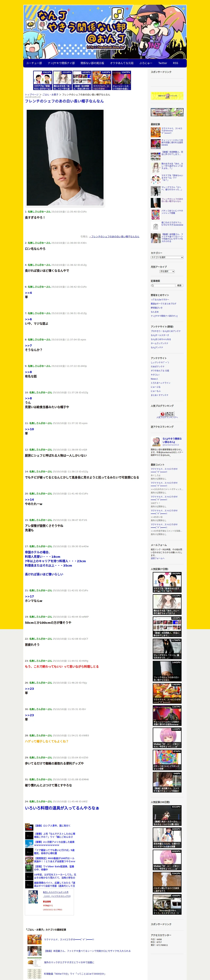210x980 pixels.
Task: Click the 記事検索 search input field
Action: pos(163,285)
